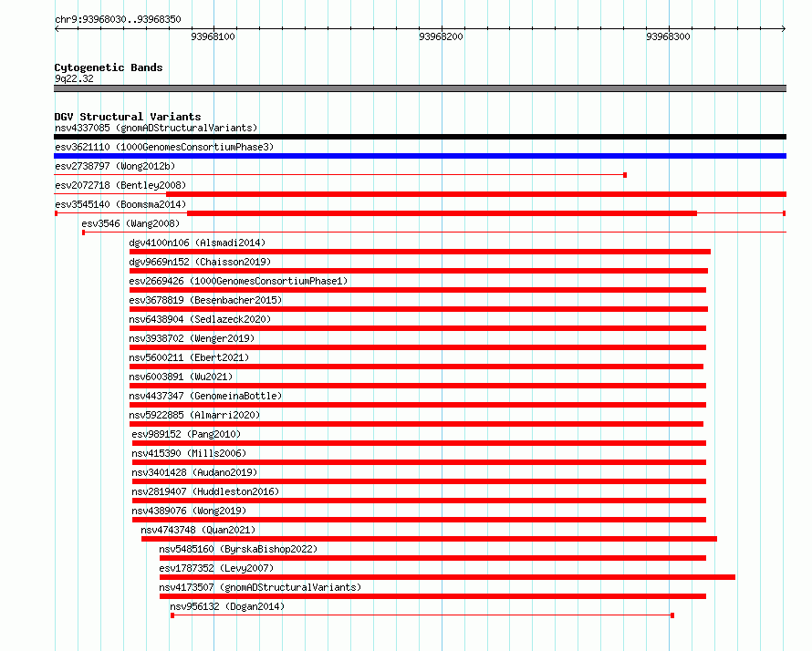812x651 pixels.
Task: Select nsv2819407 (Huddleston2016) label
Action: coord(205,491)
